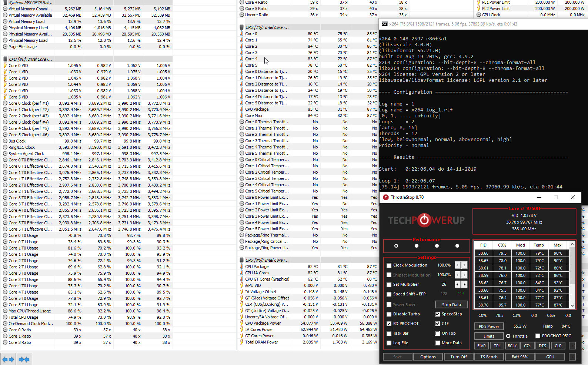Open ThrottleStop Options

428,357
